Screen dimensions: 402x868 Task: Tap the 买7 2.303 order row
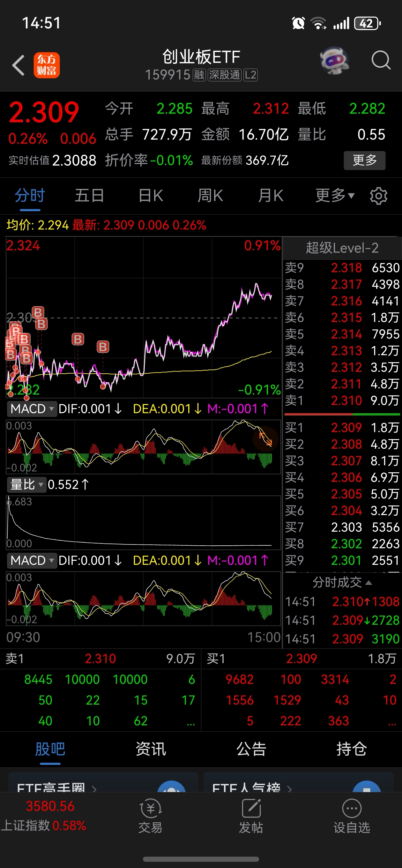coord(342,527)
